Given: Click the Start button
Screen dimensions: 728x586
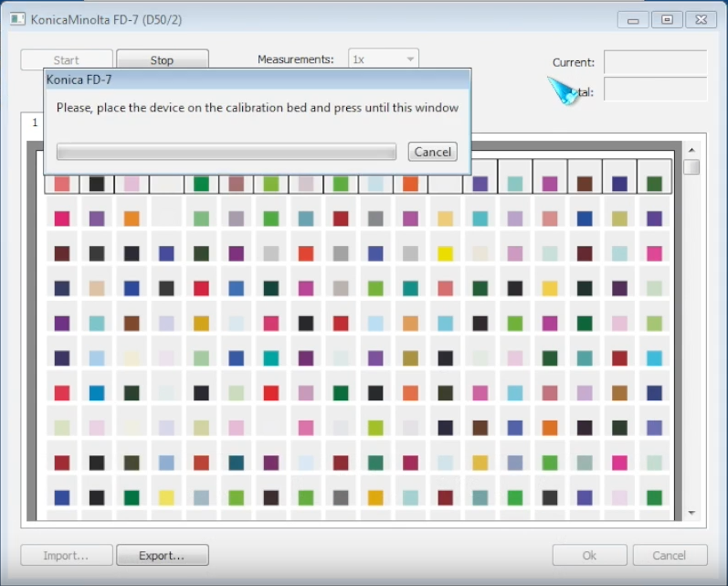Looking at the screenshot, I should point(67,60).
